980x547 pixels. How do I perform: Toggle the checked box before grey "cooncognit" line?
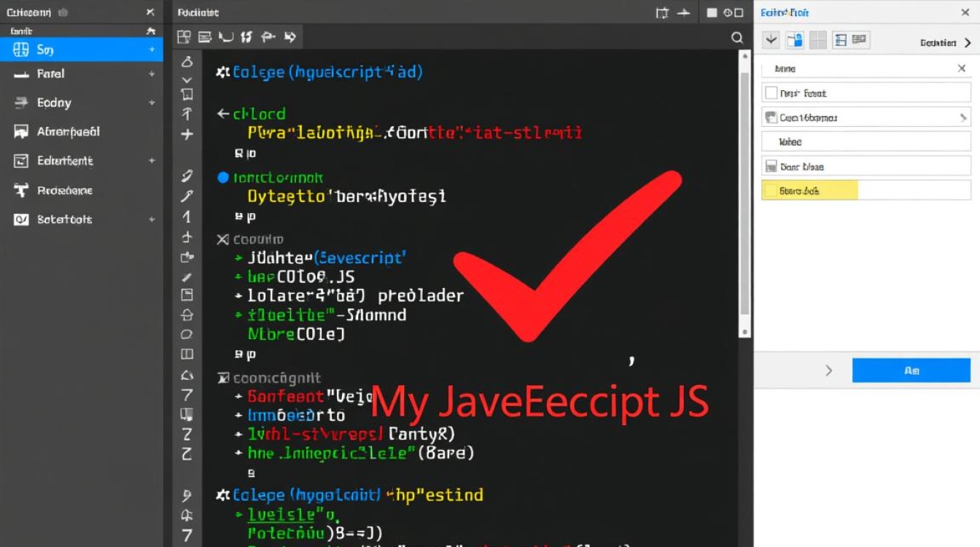tap(223, 378)
